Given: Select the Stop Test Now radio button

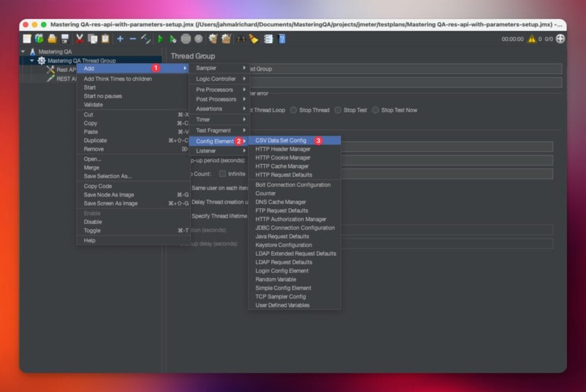Looking at the screenshot, I should tap(375, 110).
